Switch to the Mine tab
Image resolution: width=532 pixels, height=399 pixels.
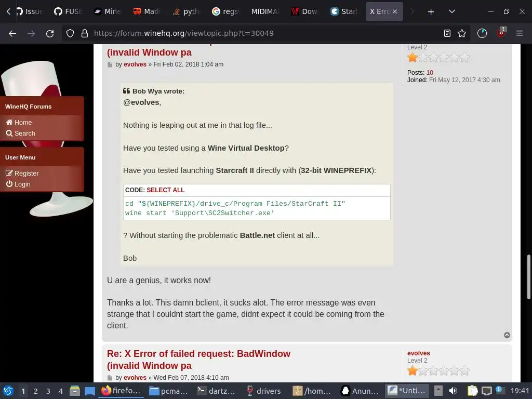pos(107,11)
